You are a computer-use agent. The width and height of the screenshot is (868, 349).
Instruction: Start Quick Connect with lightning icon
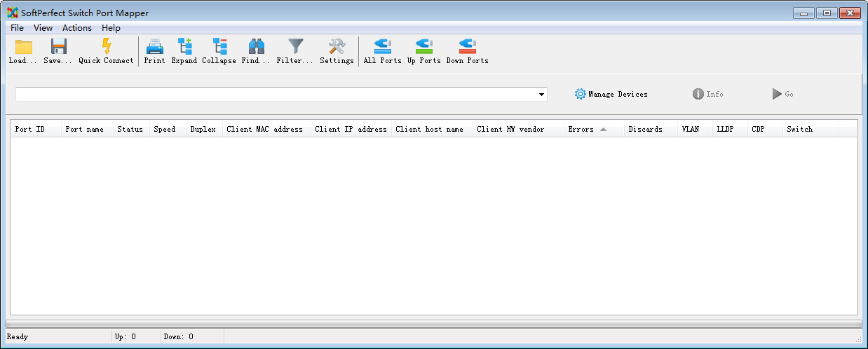106,48
